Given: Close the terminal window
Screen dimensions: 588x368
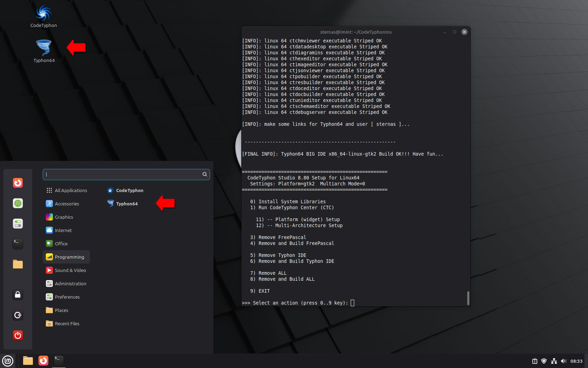Looking at the screenshot, I should pyautogui.click(x=464, y=32).
